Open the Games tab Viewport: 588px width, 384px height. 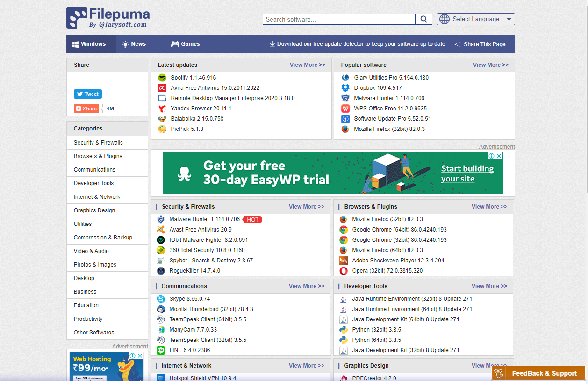click(x=185, y=44)
